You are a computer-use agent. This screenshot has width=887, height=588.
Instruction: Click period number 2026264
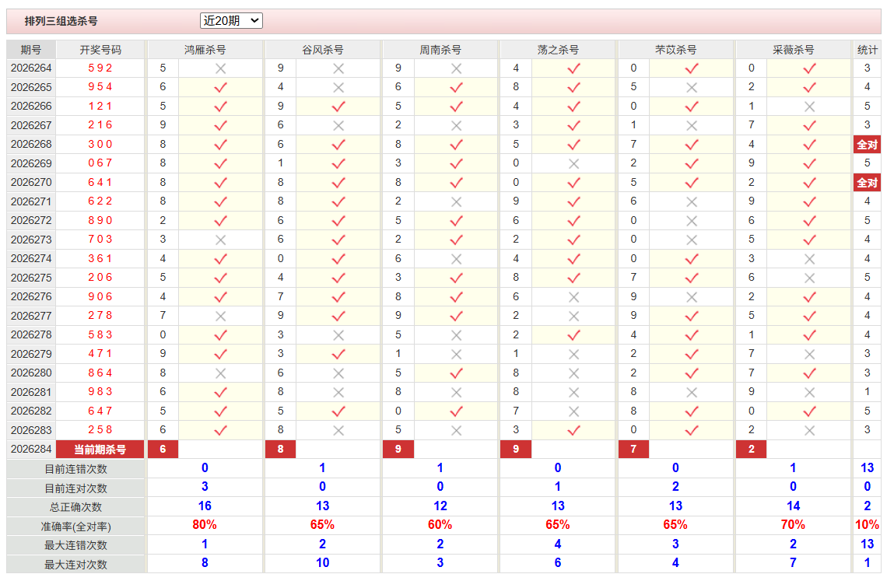tap(31, 68)
